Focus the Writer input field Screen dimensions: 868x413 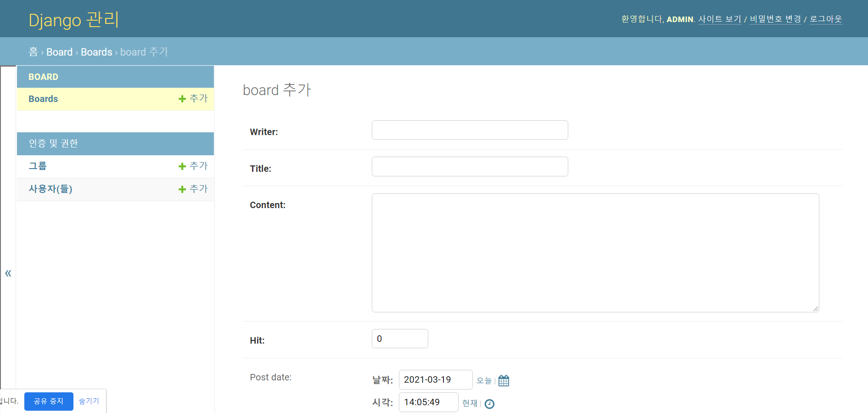470,130
